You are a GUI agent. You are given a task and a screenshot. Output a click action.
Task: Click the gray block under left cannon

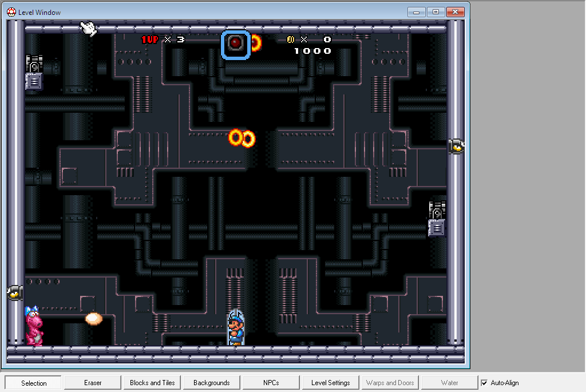coord(34,81)
